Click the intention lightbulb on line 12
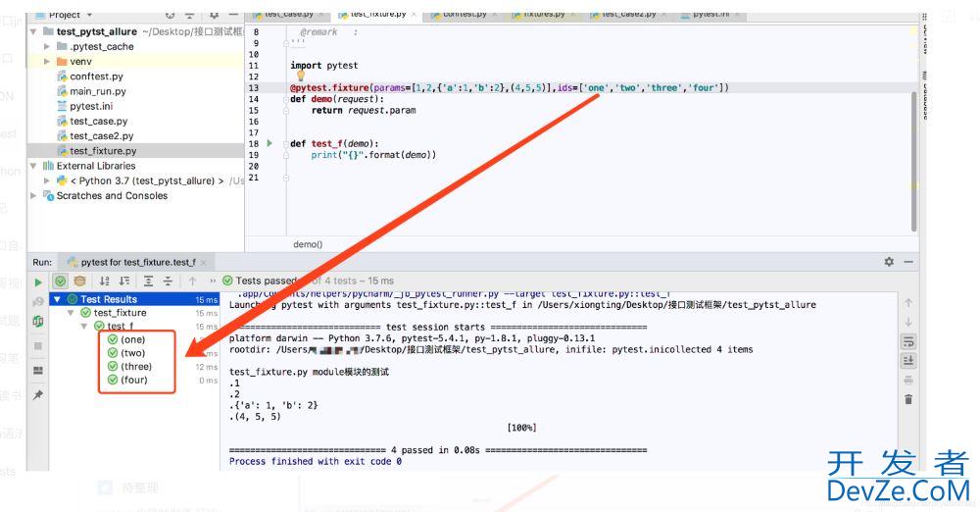Screen dimensions: 980x512 coord(300,77)
